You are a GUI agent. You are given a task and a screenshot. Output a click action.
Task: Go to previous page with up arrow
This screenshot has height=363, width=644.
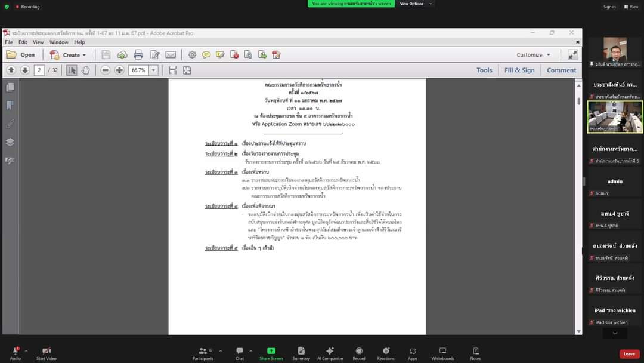point(11,70)
